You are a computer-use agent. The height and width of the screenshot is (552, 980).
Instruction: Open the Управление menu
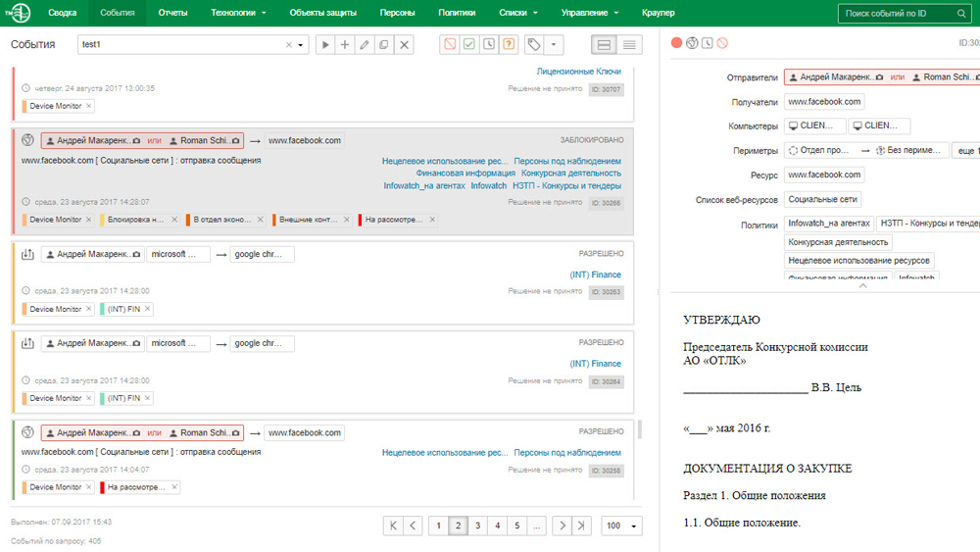coord(589,13)
